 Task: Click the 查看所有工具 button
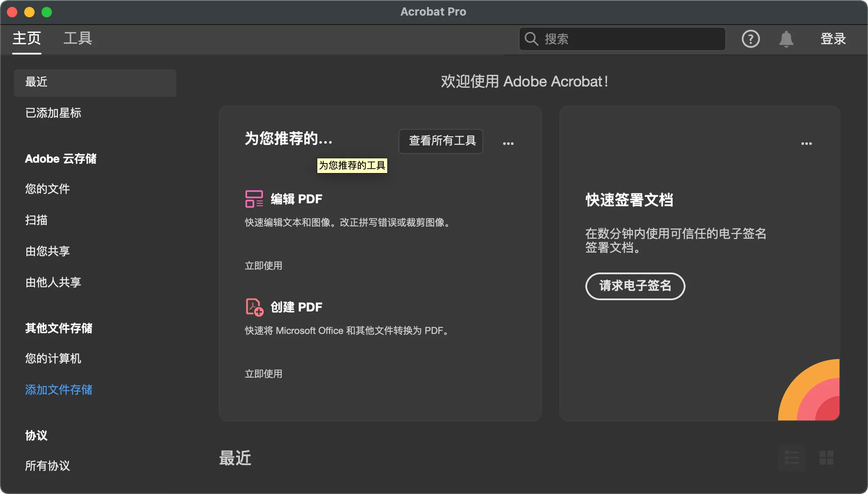(441, 141)
